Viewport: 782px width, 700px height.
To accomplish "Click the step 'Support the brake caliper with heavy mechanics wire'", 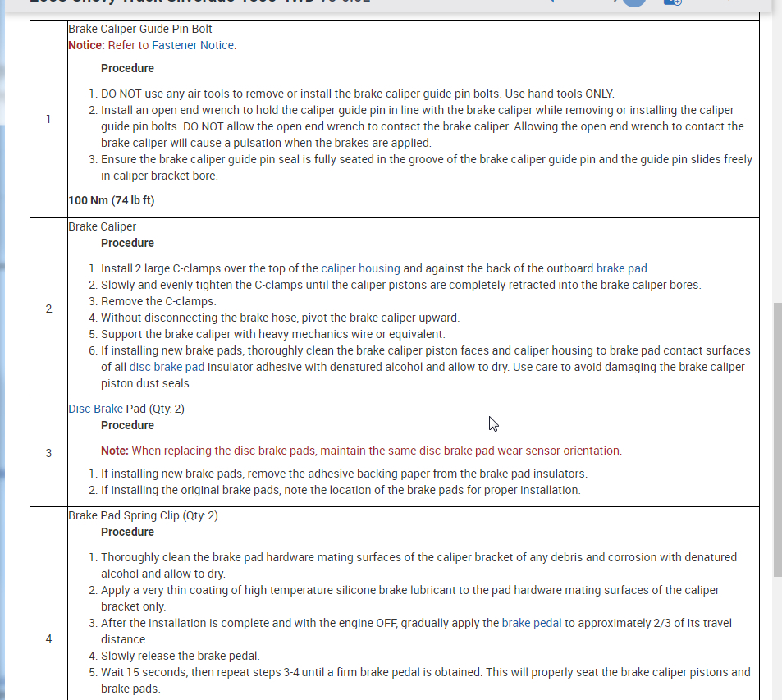I will click(x=273, y=334).
